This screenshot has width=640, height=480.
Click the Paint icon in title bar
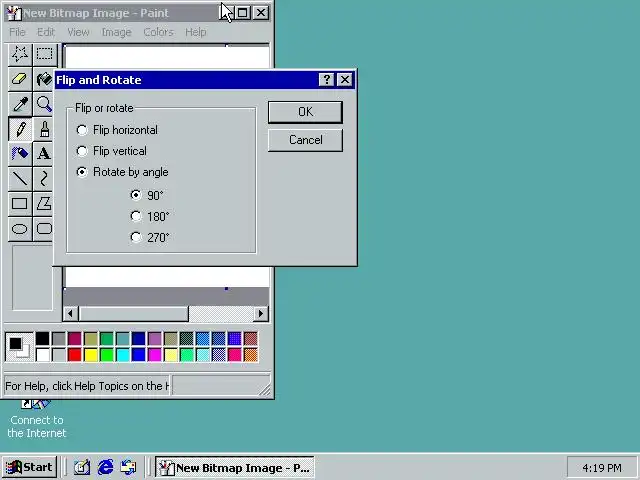(x=13, y=13)
